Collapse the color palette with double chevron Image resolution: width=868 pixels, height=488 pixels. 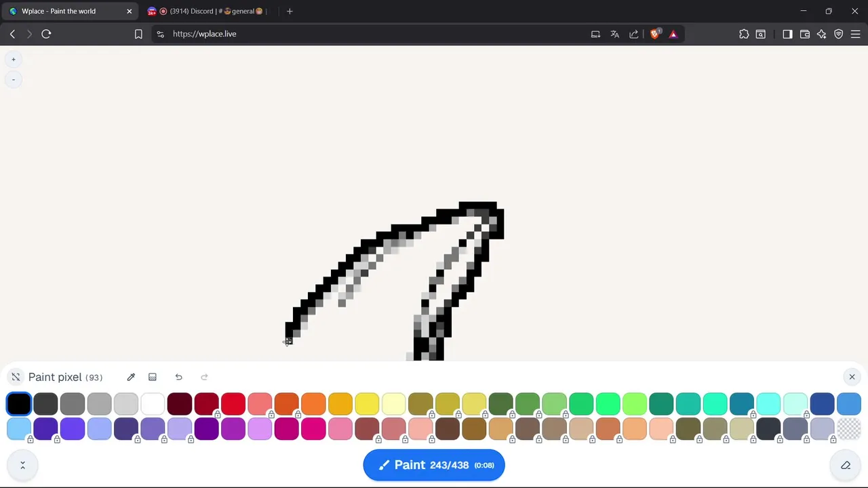click(22, 465)
